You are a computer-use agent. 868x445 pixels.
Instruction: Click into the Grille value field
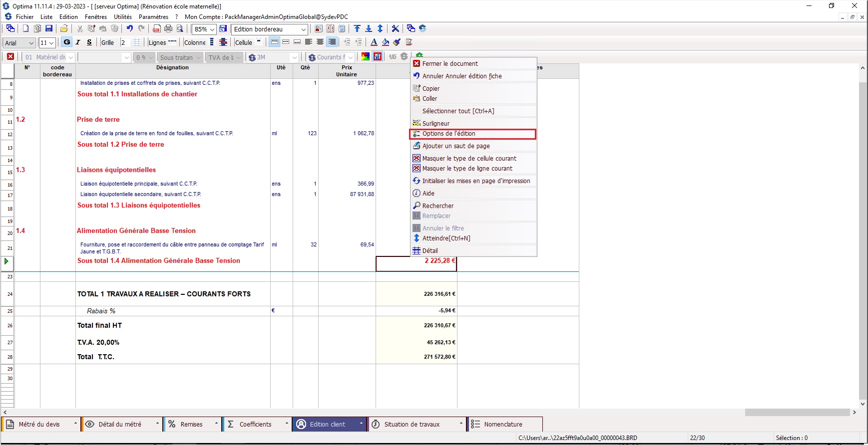coord(125,42)
